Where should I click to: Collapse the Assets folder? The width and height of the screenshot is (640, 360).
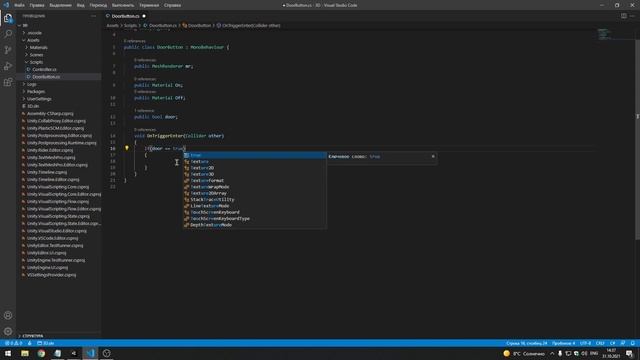[x=33, y=40]
